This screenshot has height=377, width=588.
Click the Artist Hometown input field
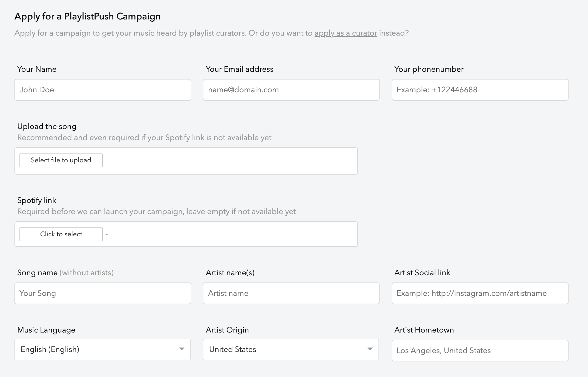coord(480,350)
